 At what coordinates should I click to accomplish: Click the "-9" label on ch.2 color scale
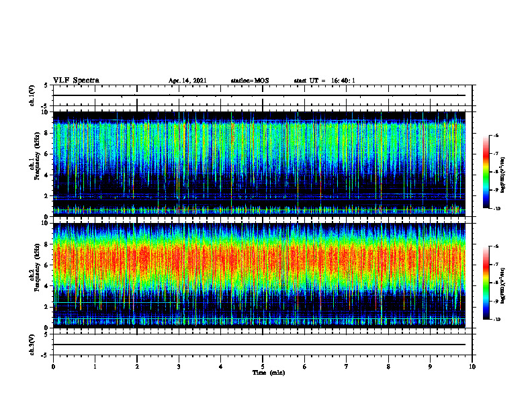[x=496, y=301]
